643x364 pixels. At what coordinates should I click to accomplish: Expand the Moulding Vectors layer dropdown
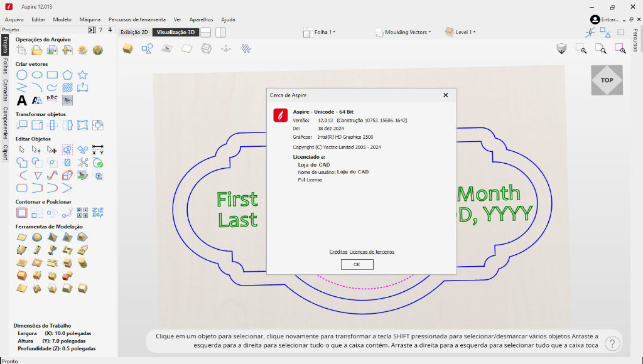pos(403,32)
